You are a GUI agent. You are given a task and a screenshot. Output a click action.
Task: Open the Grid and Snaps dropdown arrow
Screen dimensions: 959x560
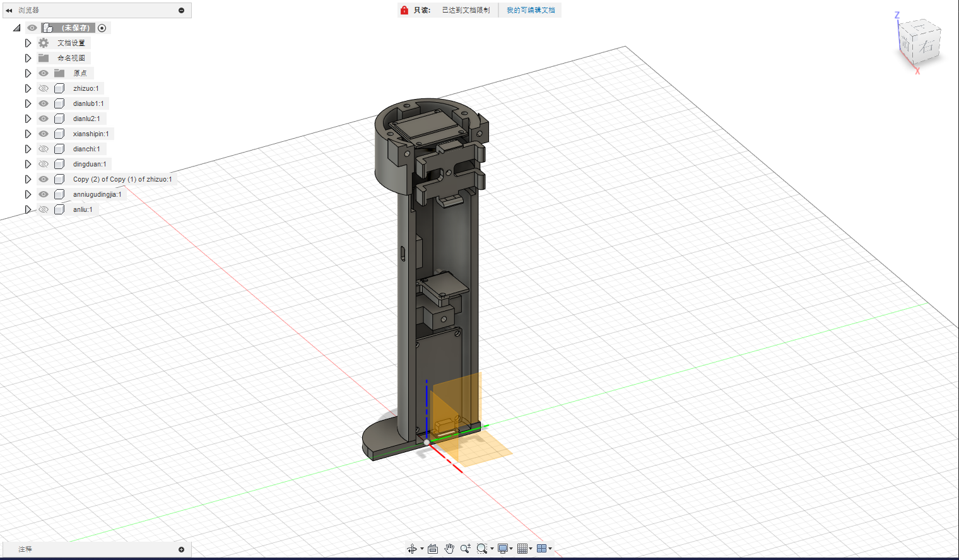coord(531,549)
